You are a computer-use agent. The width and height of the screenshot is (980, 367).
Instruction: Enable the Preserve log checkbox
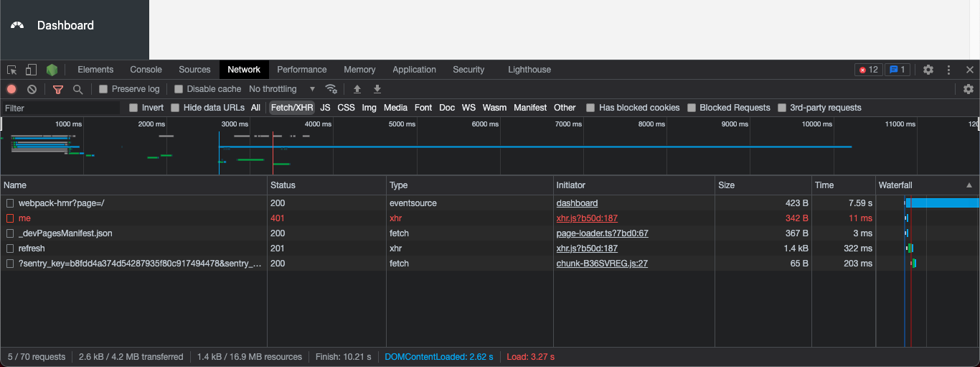[x=103, y=89]
